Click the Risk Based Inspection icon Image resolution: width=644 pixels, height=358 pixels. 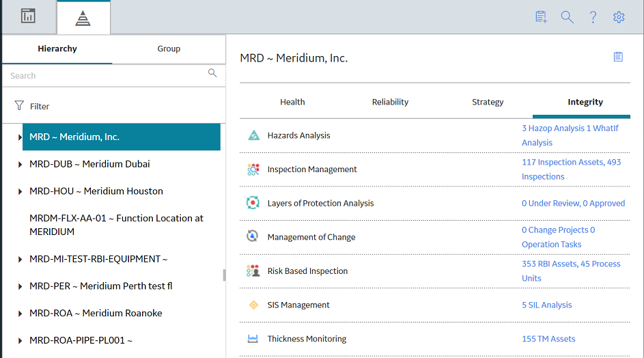(x=253, y=271)
